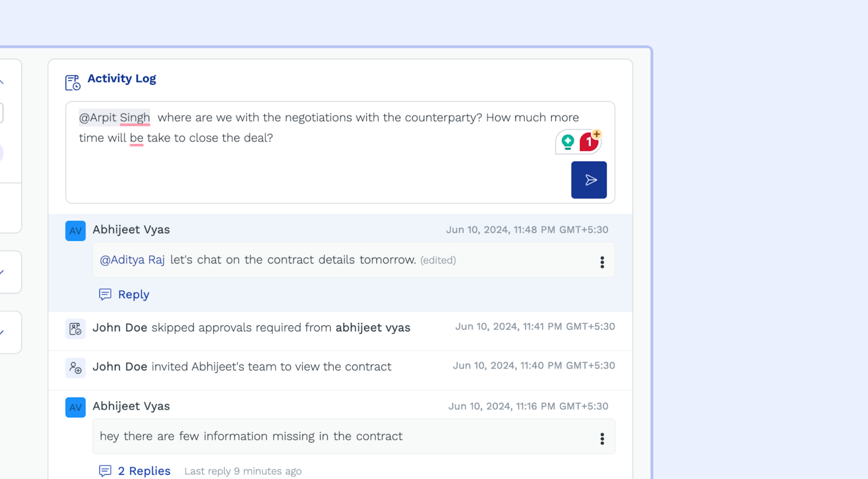Screen dimensions: 868x479
Task: Click the invited team person-plus icon
Action: pyautogui.click(x=75, y=368)
